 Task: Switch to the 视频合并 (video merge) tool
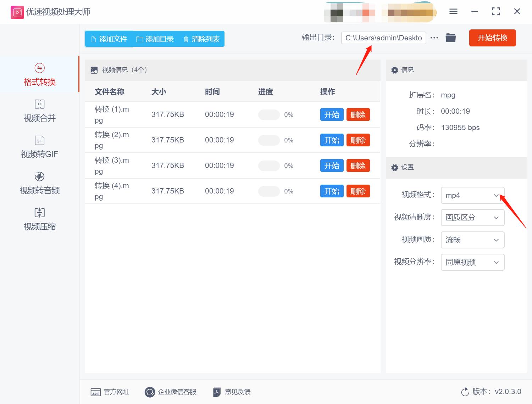pyautogui.click(x=39, y=111)
